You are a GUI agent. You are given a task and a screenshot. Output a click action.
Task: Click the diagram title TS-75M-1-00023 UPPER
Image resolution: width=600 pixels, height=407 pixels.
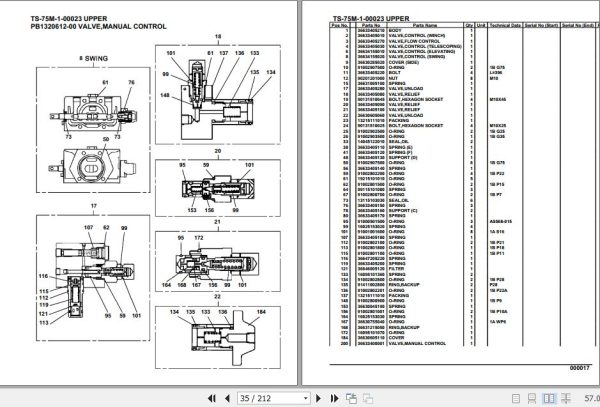click(69, 18)
